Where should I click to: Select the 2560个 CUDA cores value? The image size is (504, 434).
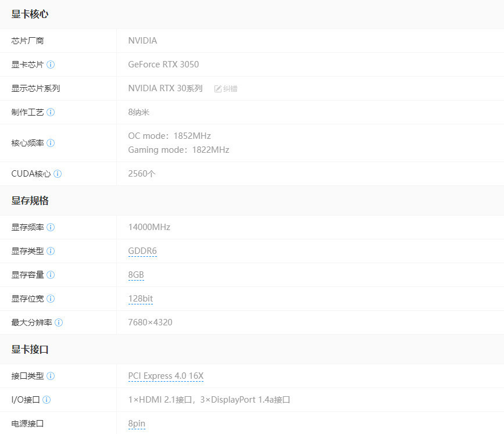click(141, 174)
